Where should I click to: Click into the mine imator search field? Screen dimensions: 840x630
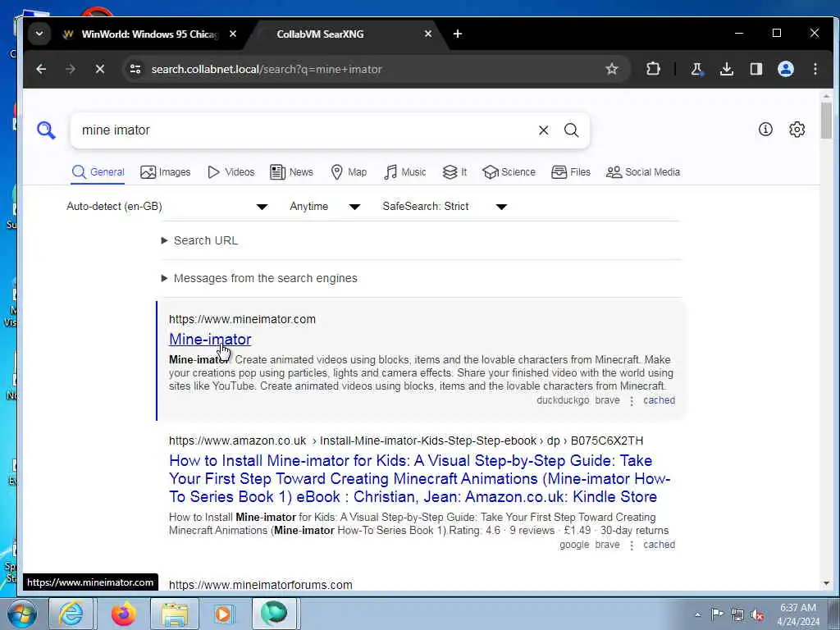(x=305, y=130)
